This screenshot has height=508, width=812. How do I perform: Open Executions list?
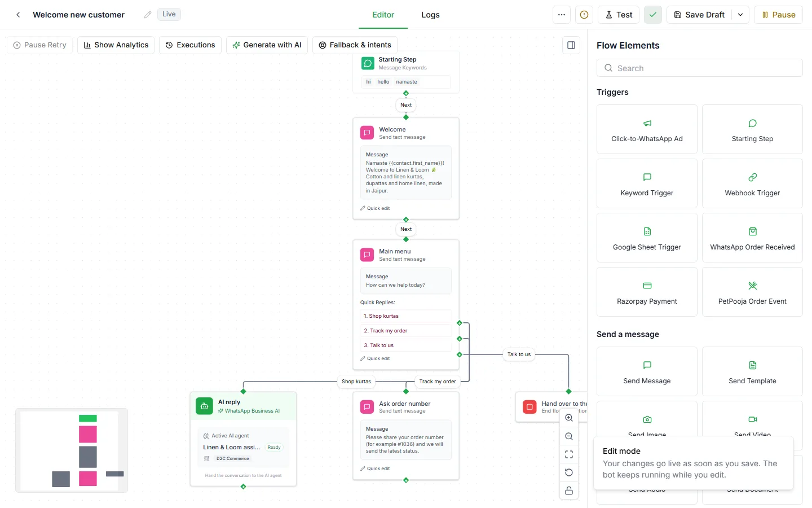pos(190,45)
